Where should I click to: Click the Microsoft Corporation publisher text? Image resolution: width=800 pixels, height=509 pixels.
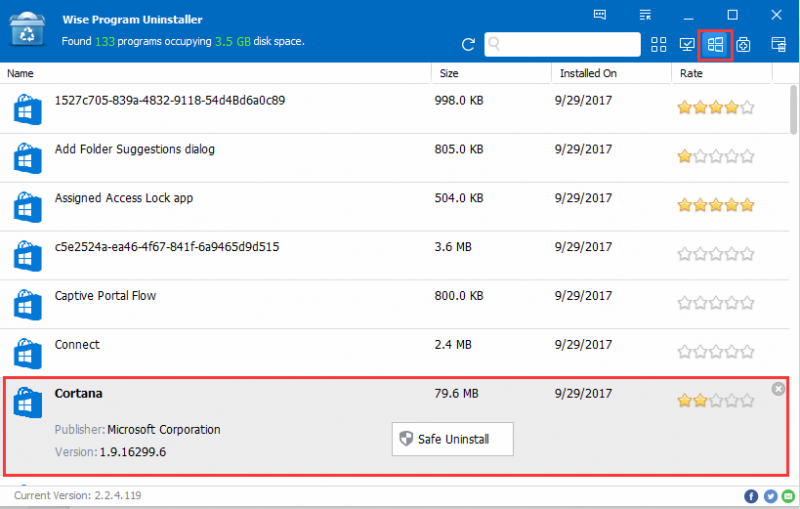click(164, 430)
